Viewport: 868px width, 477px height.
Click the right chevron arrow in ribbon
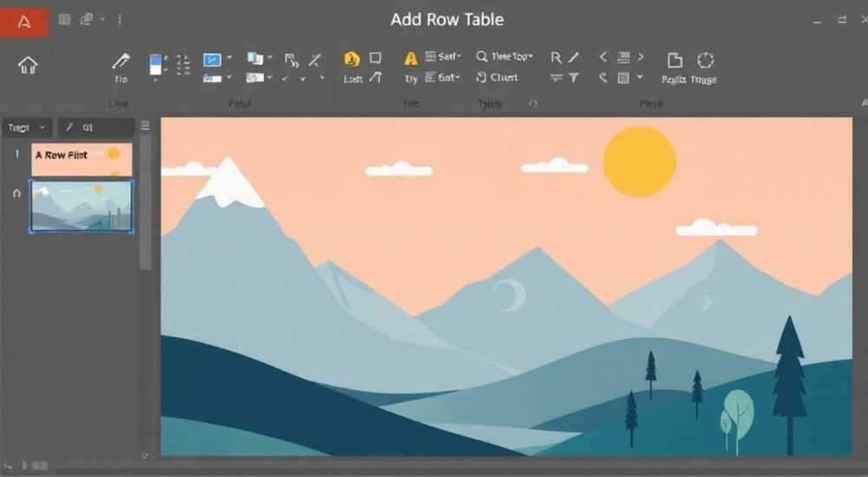641,57
